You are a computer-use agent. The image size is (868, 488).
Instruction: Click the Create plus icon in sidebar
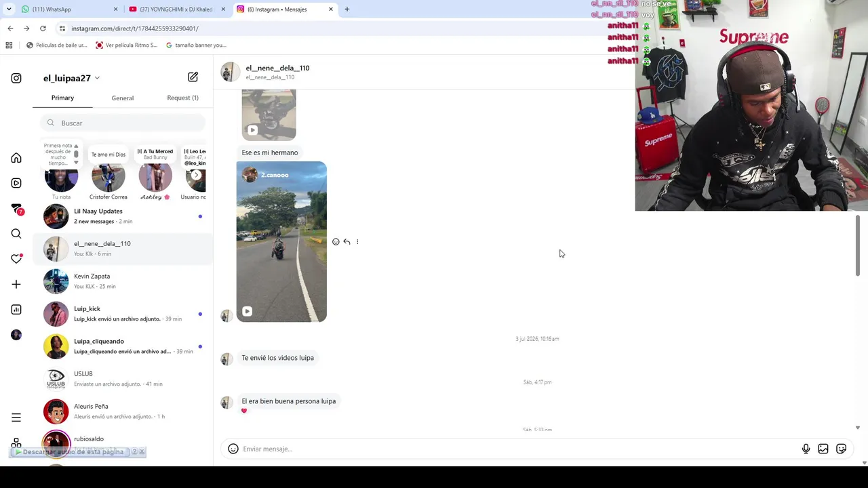point(16,284)
